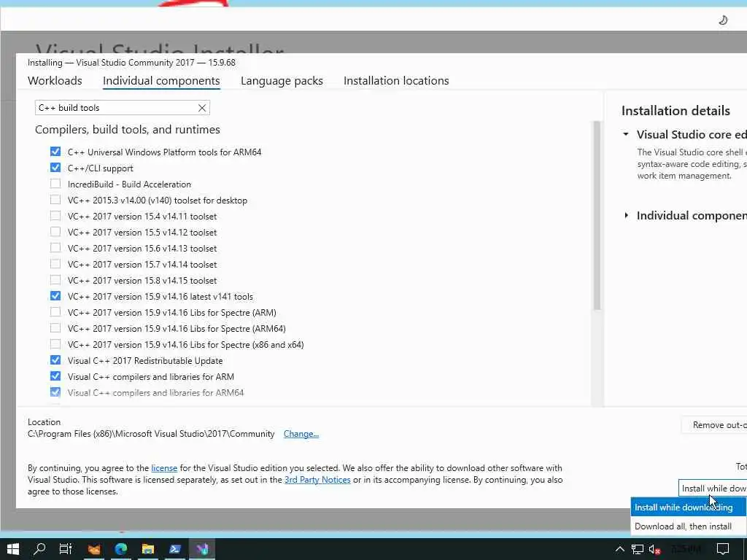This screenshot has height=560, width=747.
Task: Click Installation details heading
Action: click(x=676, y=111)
